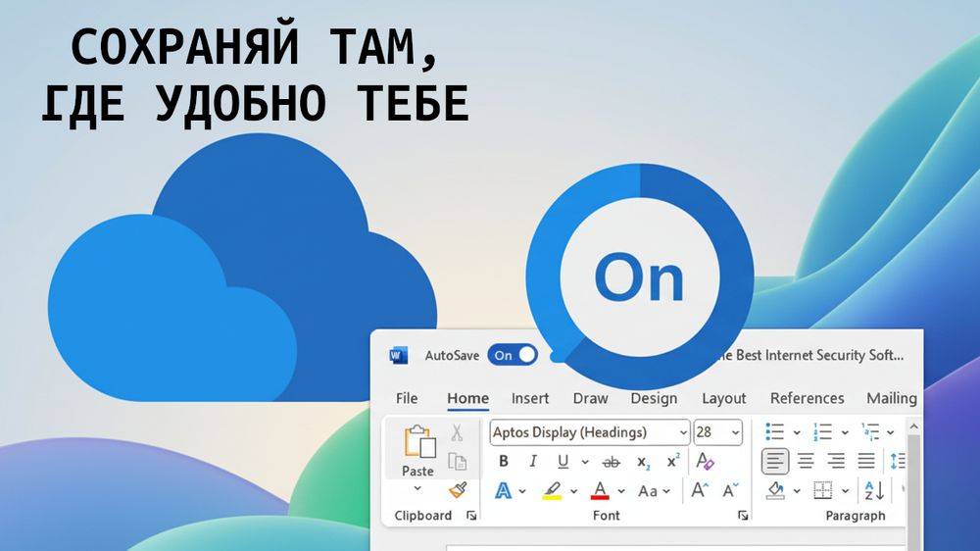The height and width of the screenshot is (551, 980).
Task: Open the Shading color dropdown arrow
Action: (x=797, y=491)
